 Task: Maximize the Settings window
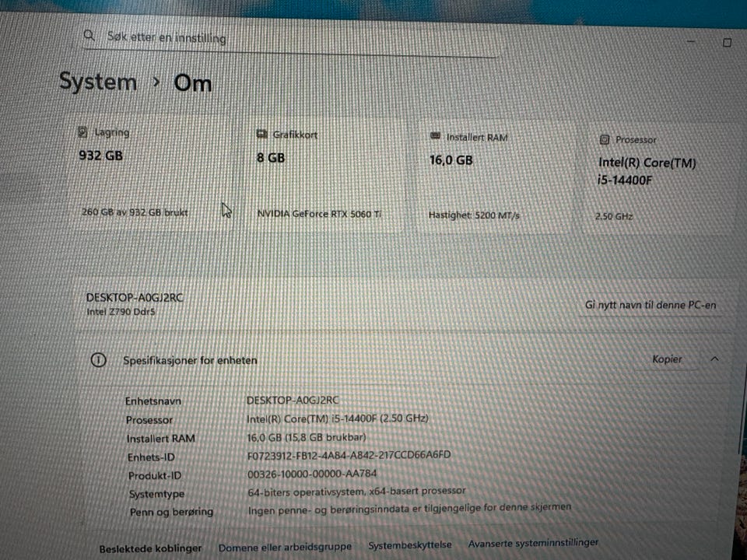(x=727, y=42)
